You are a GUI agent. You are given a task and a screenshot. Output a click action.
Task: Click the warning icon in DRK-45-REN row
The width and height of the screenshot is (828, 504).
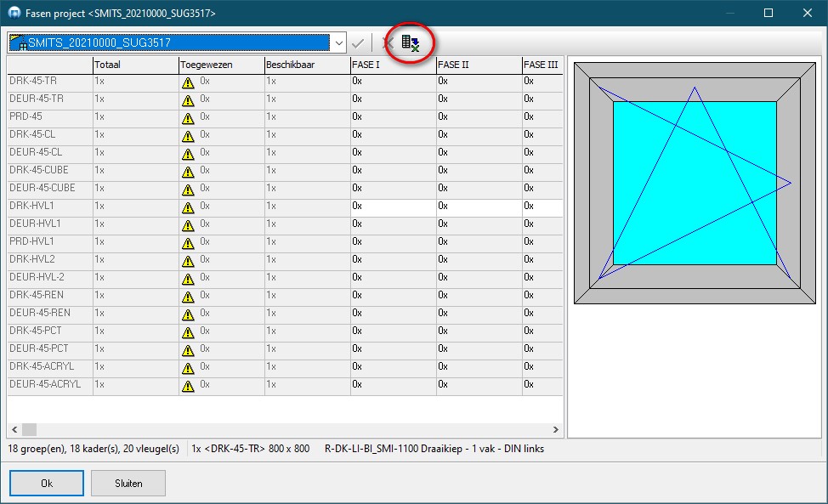pos(188,297)
